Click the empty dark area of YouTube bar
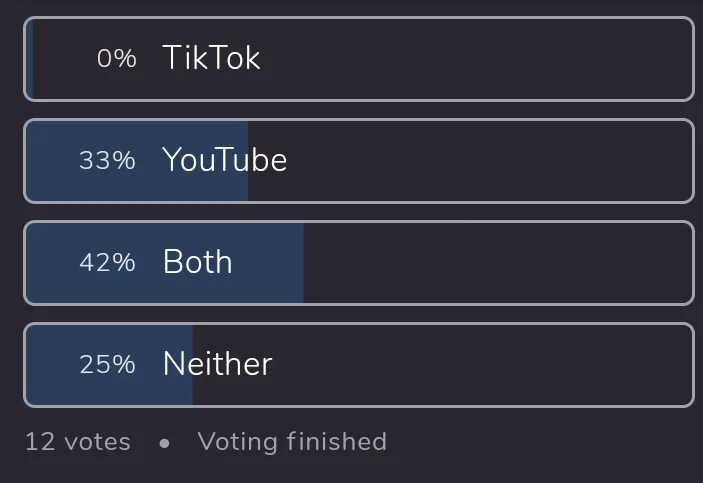This screenshot has height=483, width=703. 470,161
